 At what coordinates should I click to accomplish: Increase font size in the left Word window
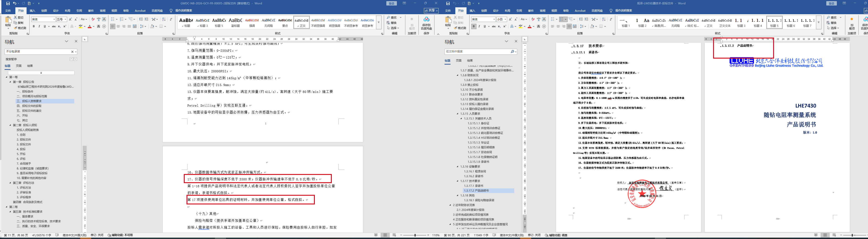(70, 19)
